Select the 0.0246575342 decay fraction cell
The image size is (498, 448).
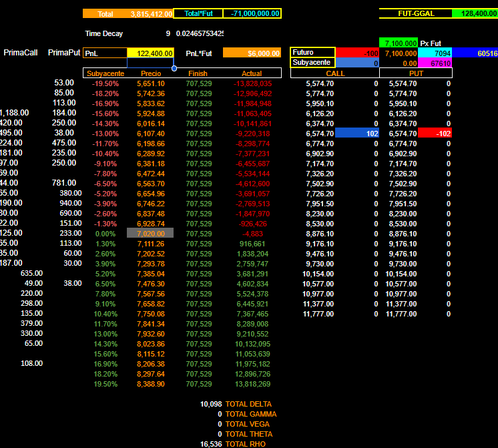point(200,33)
